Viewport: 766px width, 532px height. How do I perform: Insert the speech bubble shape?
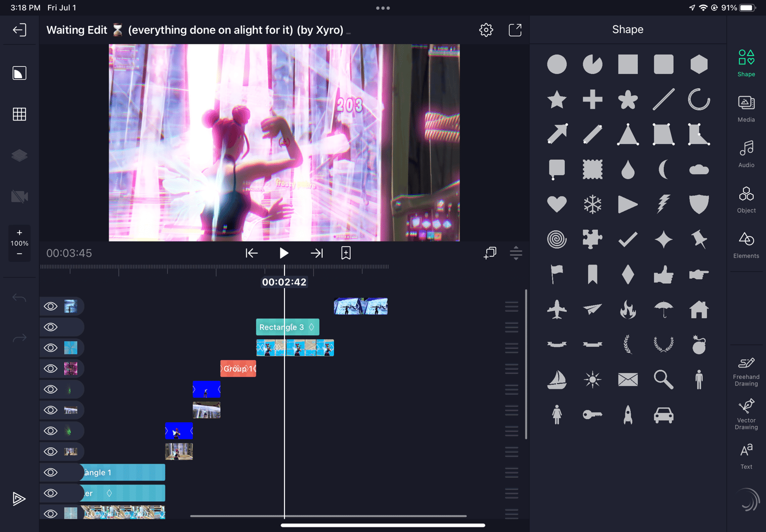pos(557,170)
